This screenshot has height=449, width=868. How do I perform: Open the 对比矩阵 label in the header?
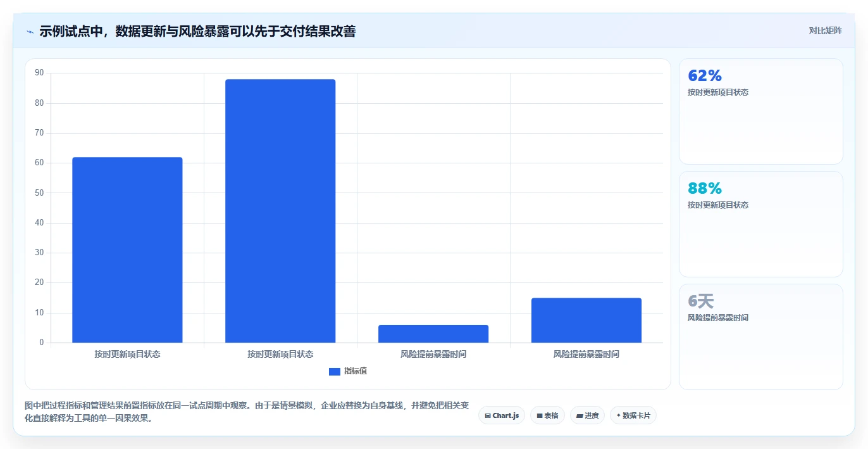[x=826, y=30]
